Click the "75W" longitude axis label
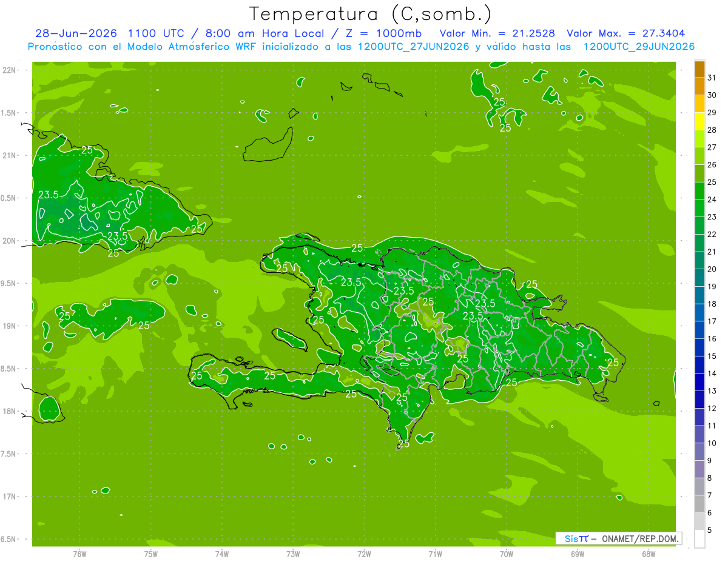This screenshot has width=728, height=562. click(151, 554)
